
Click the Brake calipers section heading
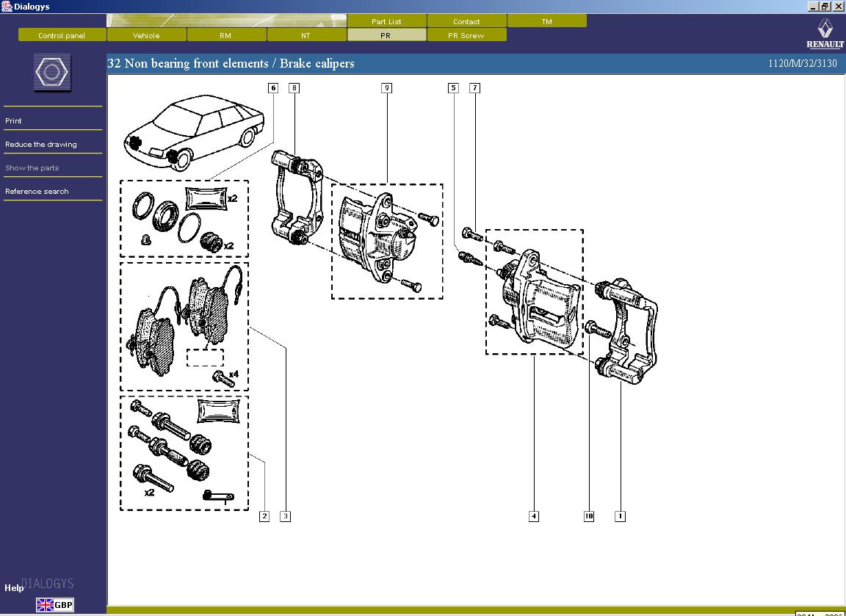tap(231, 63)
